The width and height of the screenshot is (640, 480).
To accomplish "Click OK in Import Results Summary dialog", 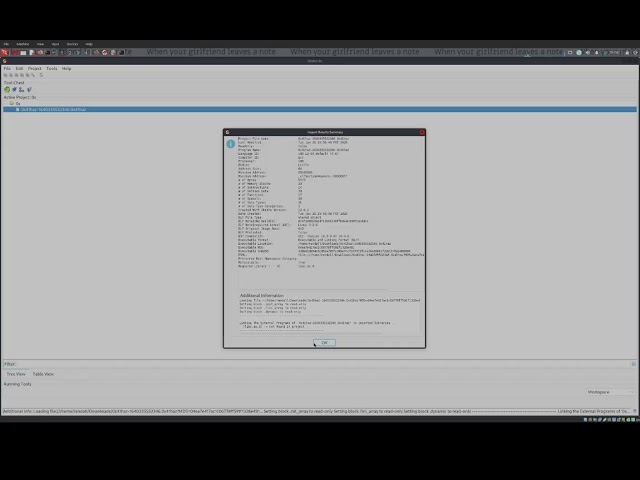I will [x=324, y=342].
